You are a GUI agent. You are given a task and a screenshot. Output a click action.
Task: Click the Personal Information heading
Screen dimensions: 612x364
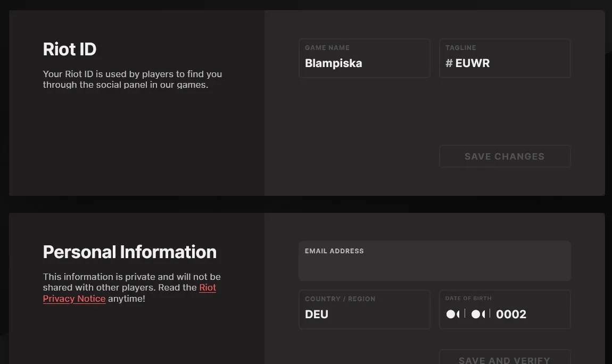click(129, 252)
